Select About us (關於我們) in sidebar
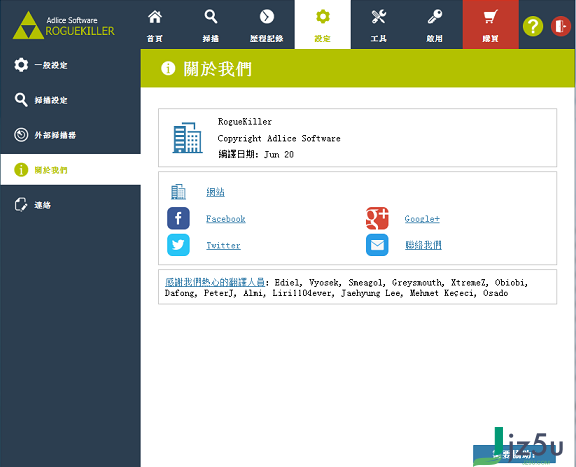Viewport: 576px width, 467px height. [70, 170]
